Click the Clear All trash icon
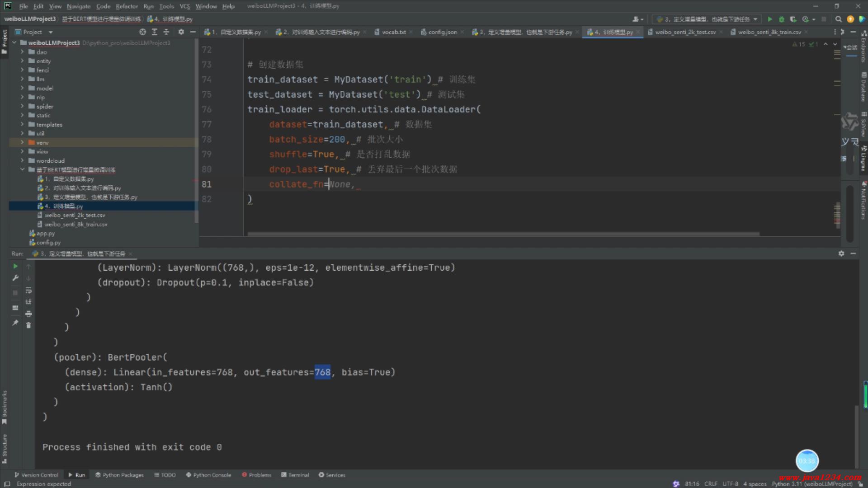868x488 pixels. point(28,325)
